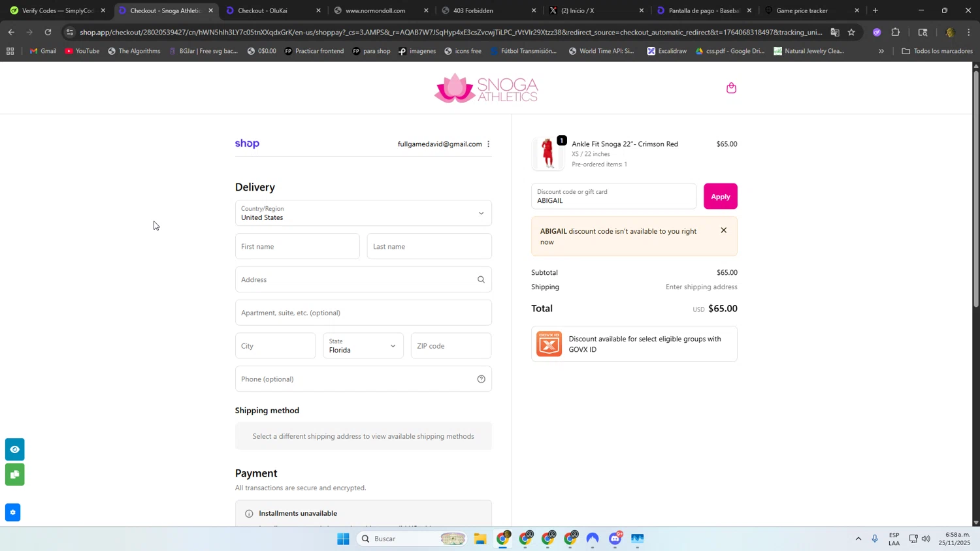Open World Time API bookmark
This screenshot has height=551, width=980.
601,51
